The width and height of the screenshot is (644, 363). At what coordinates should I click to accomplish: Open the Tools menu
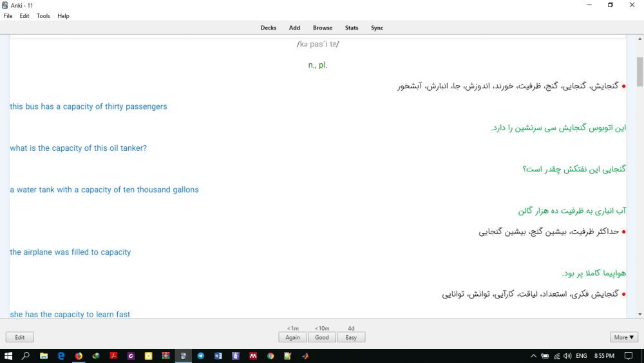coord(43,16)
